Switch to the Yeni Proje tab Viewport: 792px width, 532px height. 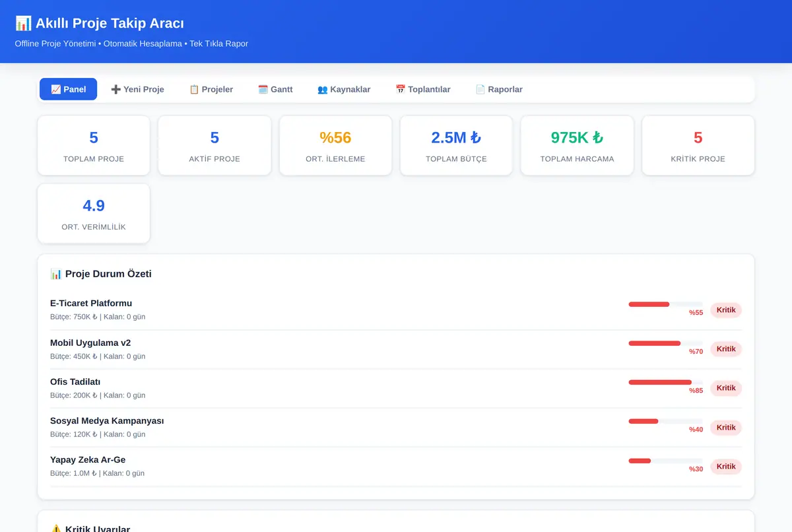[x=137, y=89]
